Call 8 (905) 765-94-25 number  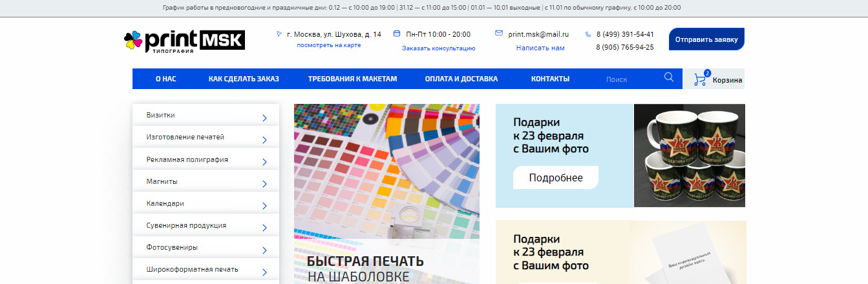click(625, 47)
